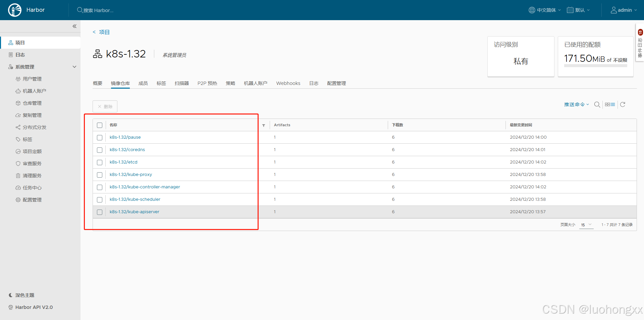Click the 仓库管理 registry icon
Viewport: 644px width, 320px height.
(x=18, y=103)
